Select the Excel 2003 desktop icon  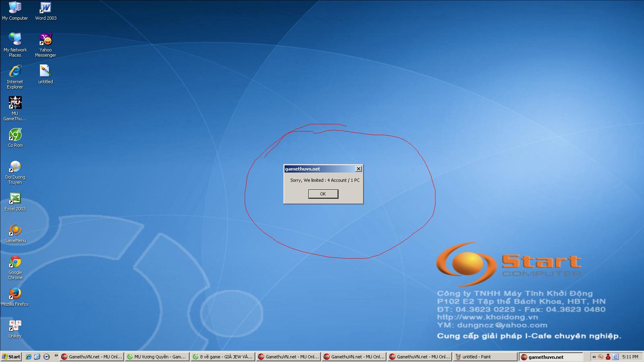click(x=15, y=199)
